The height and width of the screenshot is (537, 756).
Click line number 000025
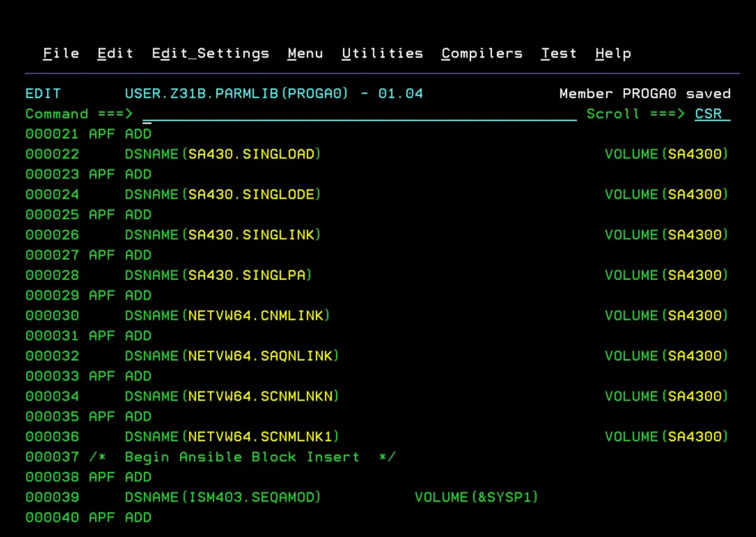52,214
